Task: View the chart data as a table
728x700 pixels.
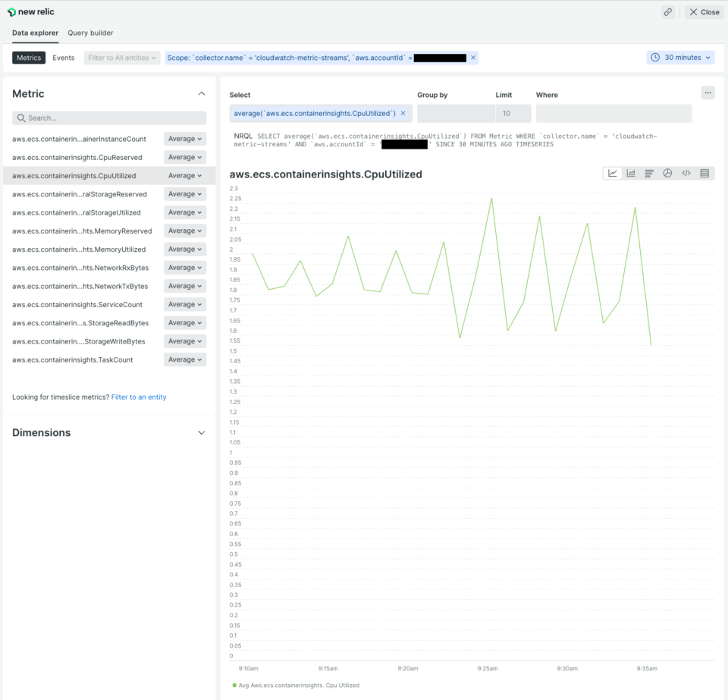Action: (x=704, y=173)
